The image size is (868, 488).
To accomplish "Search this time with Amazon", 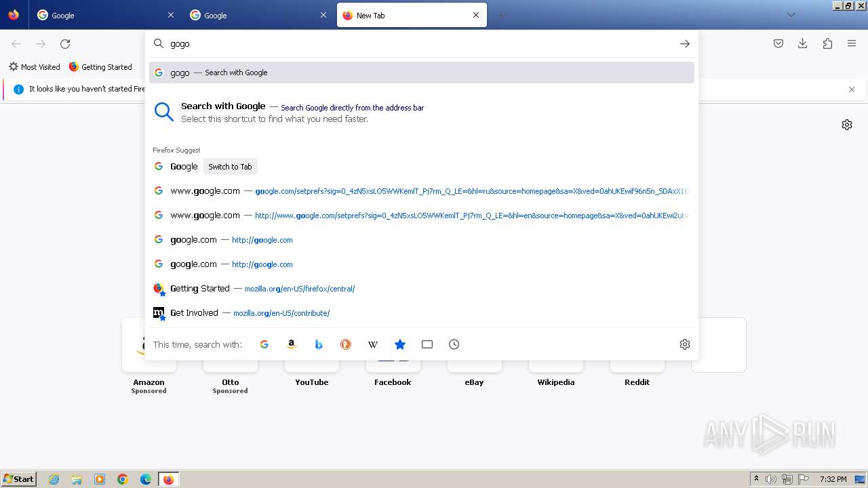I will 292,344.
